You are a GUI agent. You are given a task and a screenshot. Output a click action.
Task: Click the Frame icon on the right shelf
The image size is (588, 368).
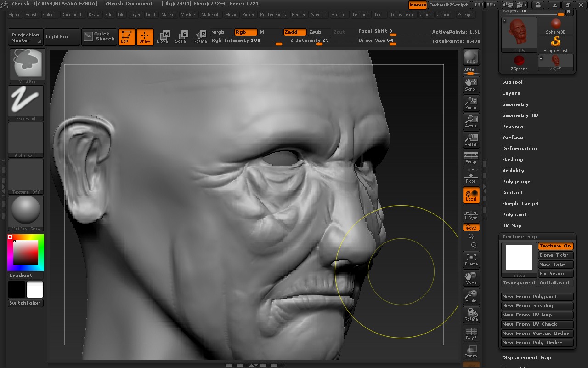point(470,259)
